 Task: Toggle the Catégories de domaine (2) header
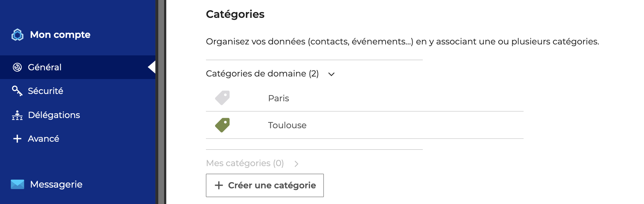coord(270,74)
